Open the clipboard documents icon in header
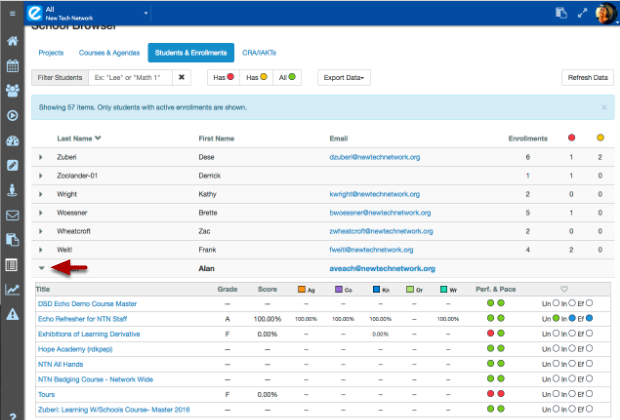Image resolution: width=620 pixels, height=420 pixels. (x=561, y=13)
